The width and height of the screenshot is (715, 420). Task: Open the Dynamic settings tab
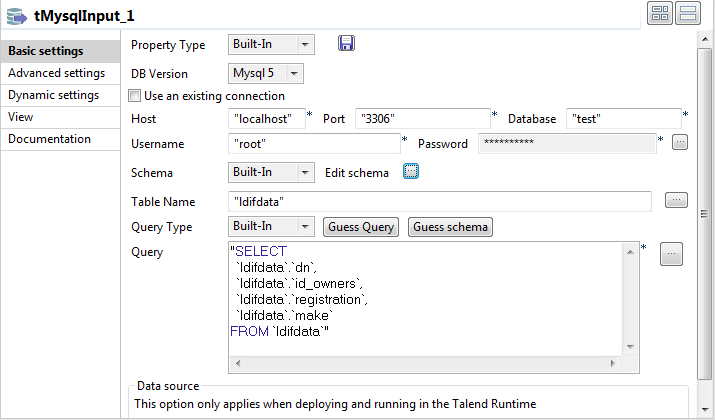pyautogui.click(x=53, y=95)
